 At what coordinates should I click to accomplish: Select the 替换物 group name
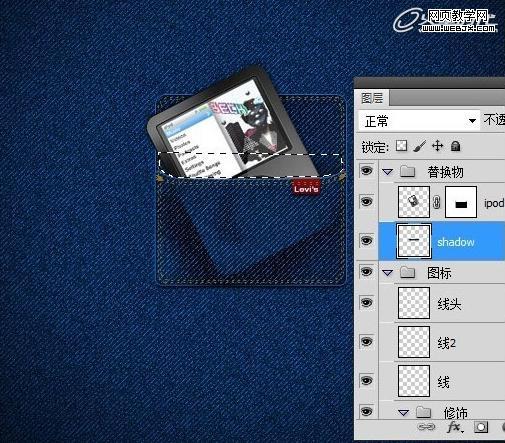pos(446,172)
